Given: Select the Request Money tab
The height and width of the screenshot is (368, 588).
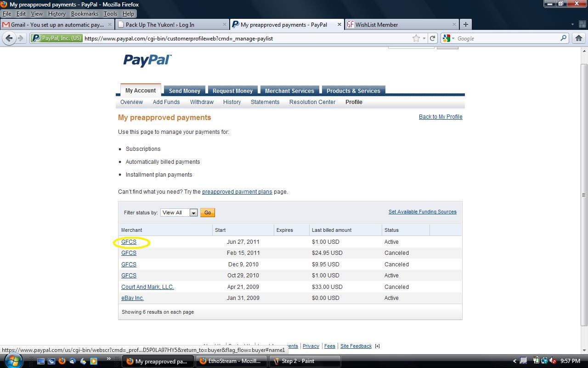Looking at the screenshot, I should (x=232, y=91).
